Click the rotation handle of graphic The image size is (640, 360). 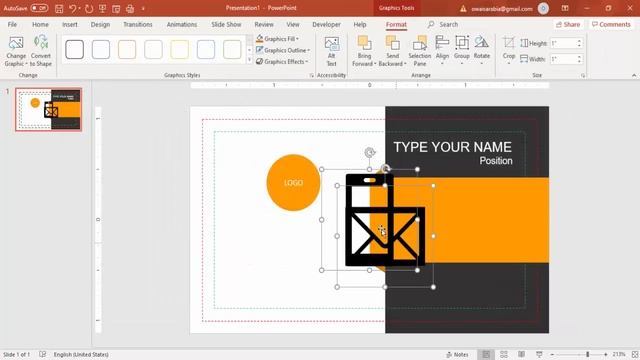(x=369, y=153)
